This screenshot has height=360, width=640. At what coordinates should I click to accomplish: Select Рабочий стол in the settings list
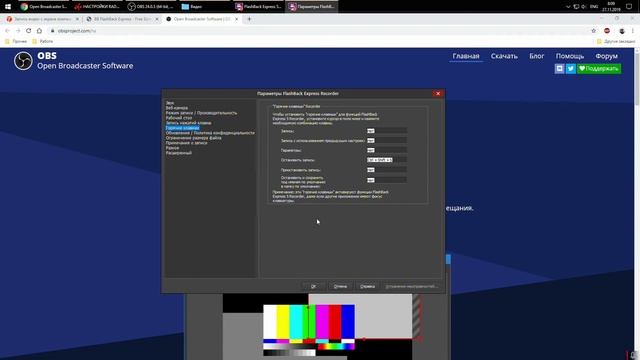(x=179, y=118)
